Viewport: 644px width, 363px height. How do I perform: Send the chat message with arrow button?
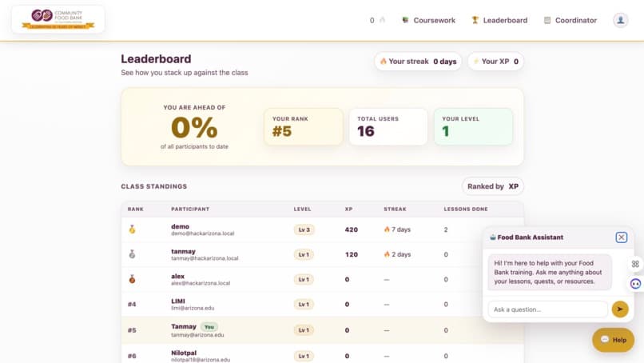coord(620,309)
